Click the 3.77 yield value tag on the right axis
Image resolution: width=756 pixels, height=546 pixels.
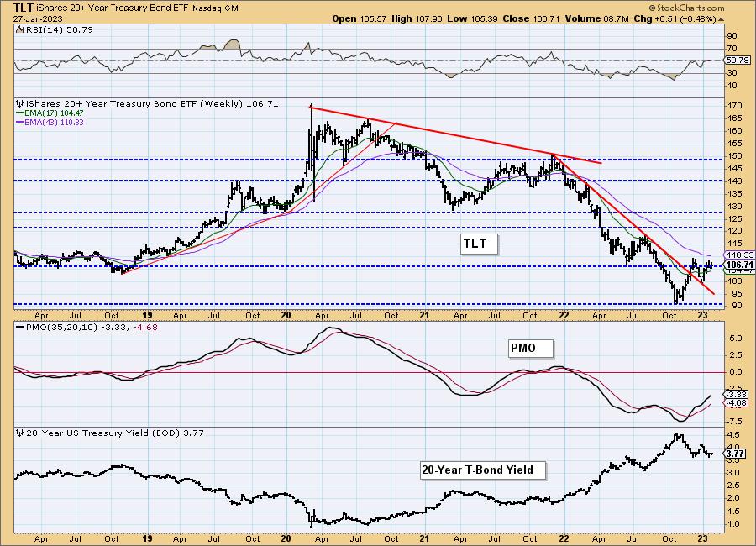coord(735,454)
